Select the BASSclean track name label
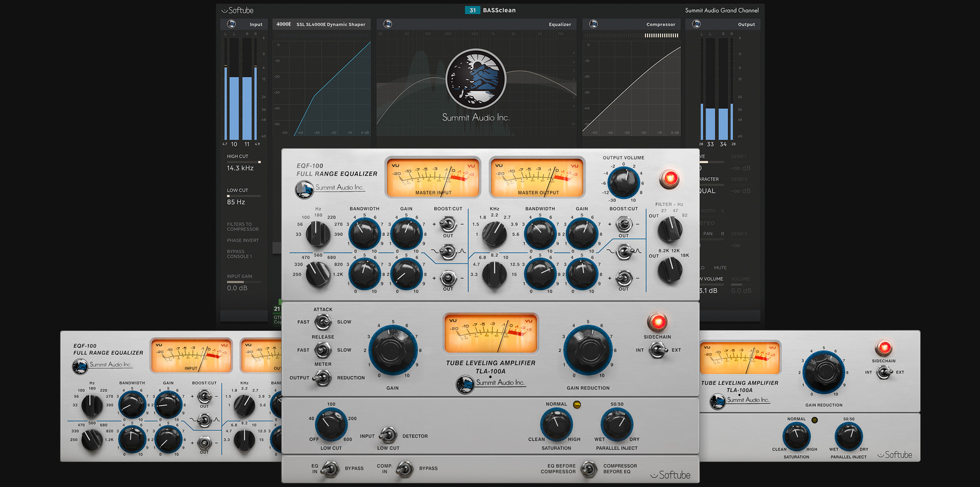 pos(500,10)
